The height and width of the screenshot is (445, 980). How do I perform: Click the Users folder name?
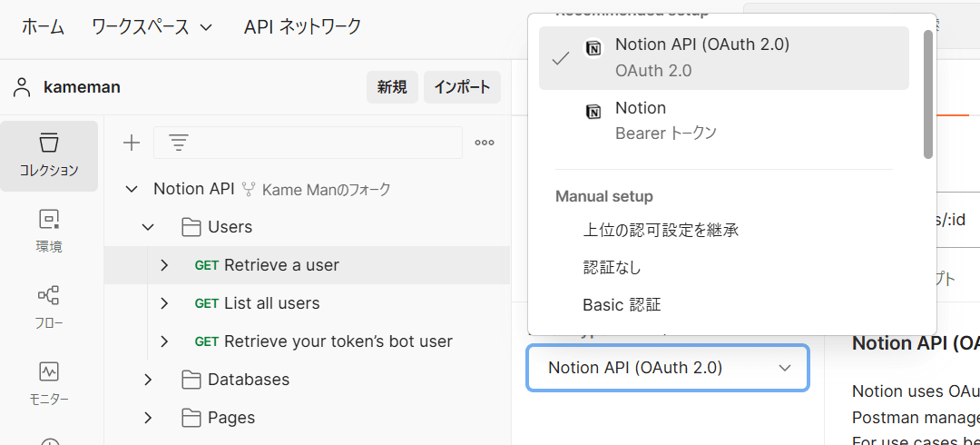point(230,227)
